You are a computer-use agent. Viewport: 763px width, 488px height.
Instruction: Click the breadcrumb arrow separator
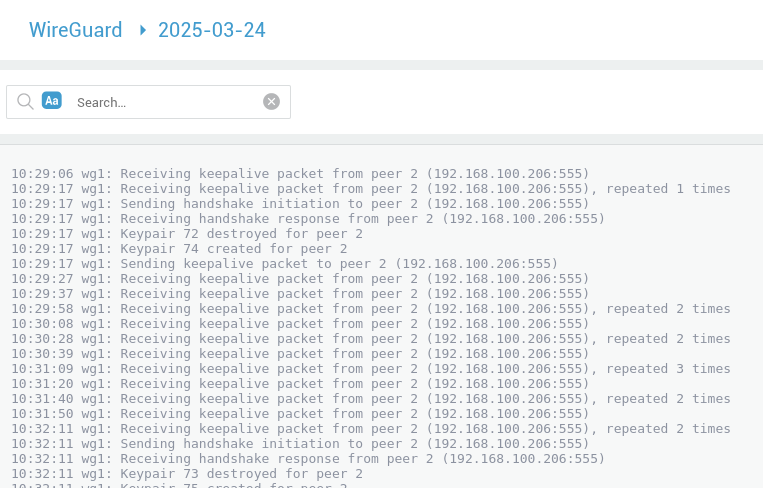click(x=143, y=30)
